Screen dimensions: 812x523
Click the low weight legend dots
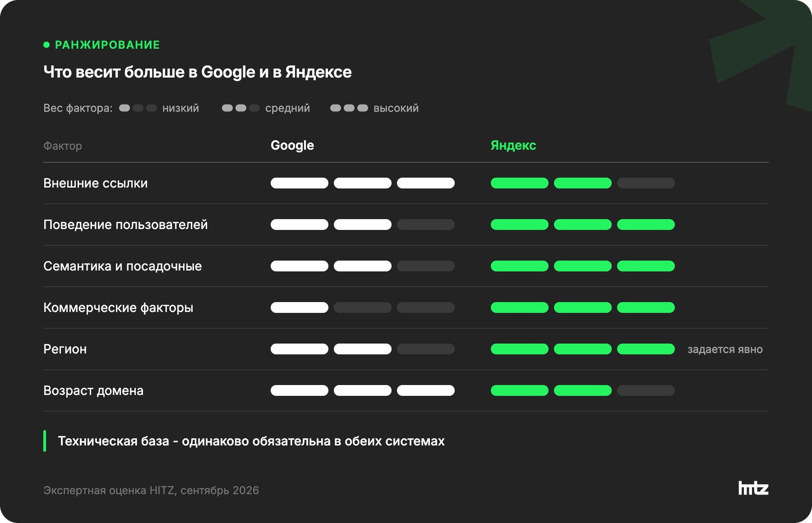(138, 108)
